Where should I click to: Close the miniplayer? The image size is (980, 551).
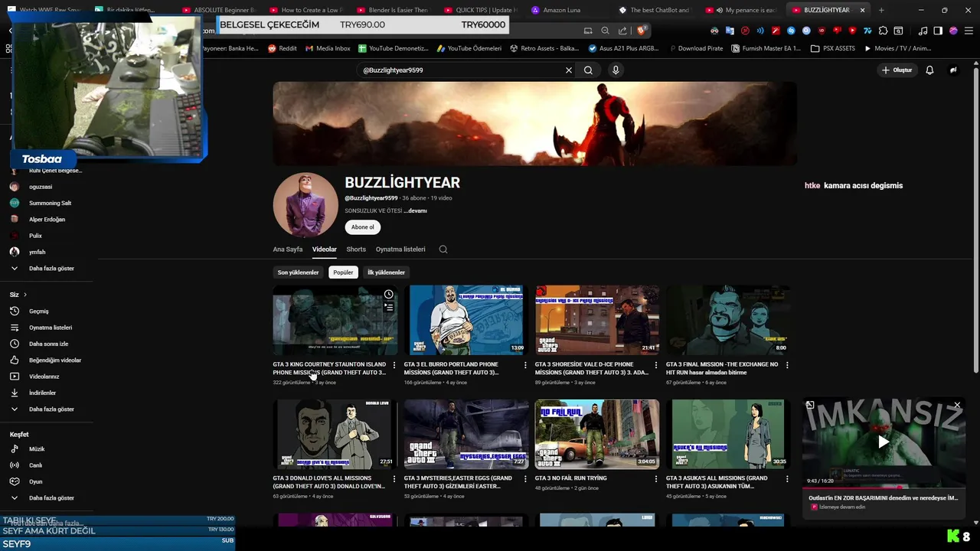pyautogui.click(x=956, y=405)
